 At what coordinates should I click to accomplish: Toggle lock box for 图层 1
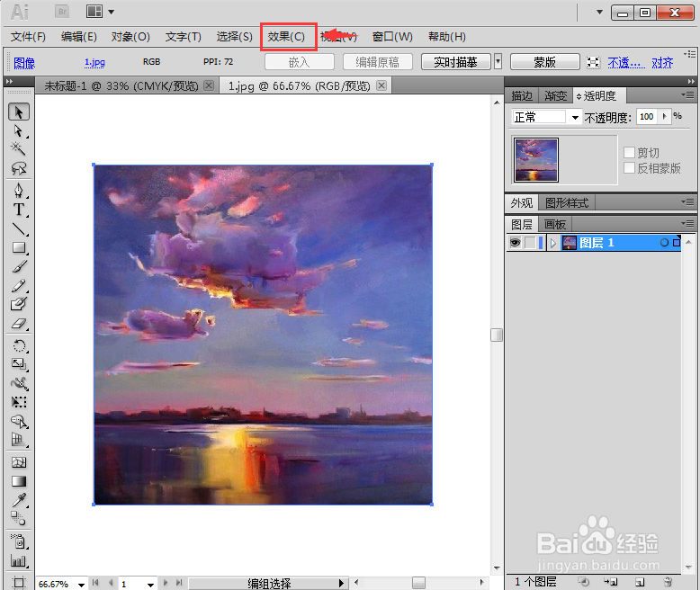click(x=529, y=242)
